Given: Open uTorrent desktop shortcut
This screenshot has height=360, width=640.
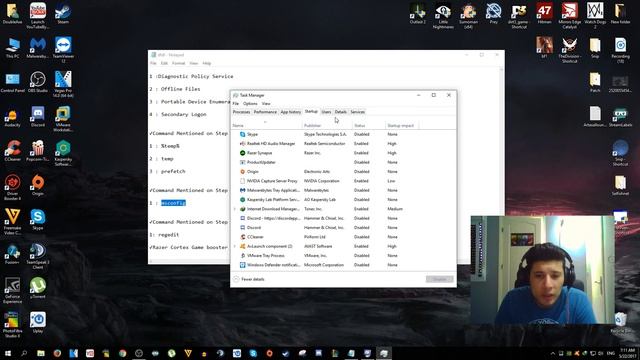Looking at the screenshot, I should (x=38, y=288).
